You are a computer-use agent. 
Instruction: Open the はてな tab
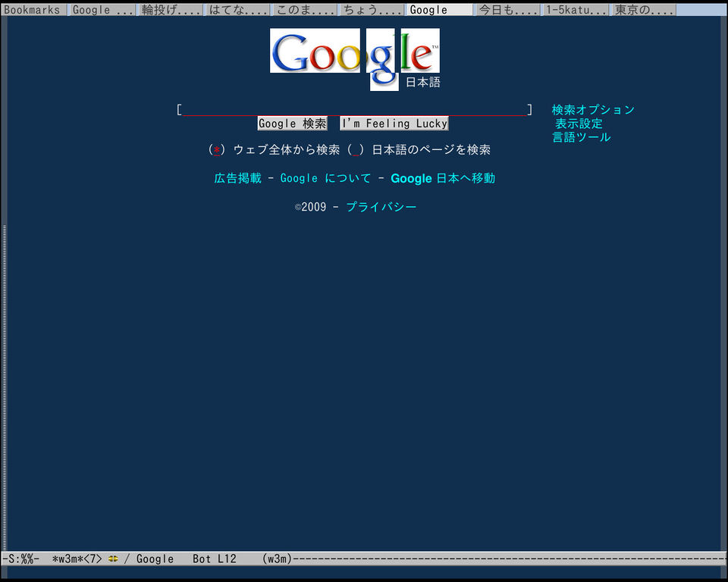(x=239, y=10)
